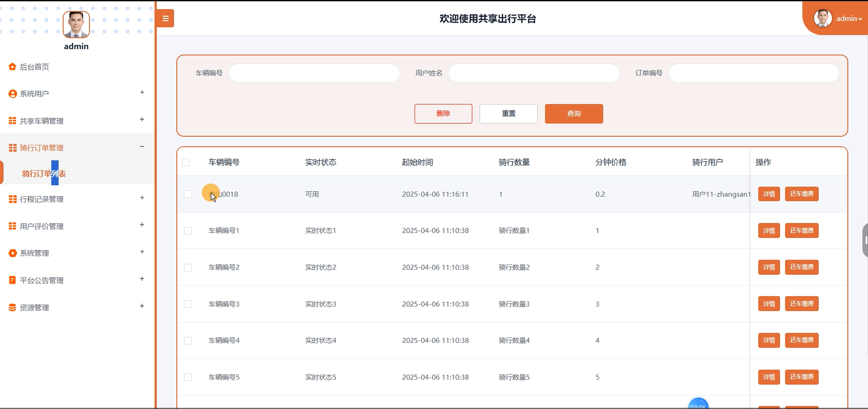Click the database icon beside 资源管理
868x409 pixels.
pos(13,307)
